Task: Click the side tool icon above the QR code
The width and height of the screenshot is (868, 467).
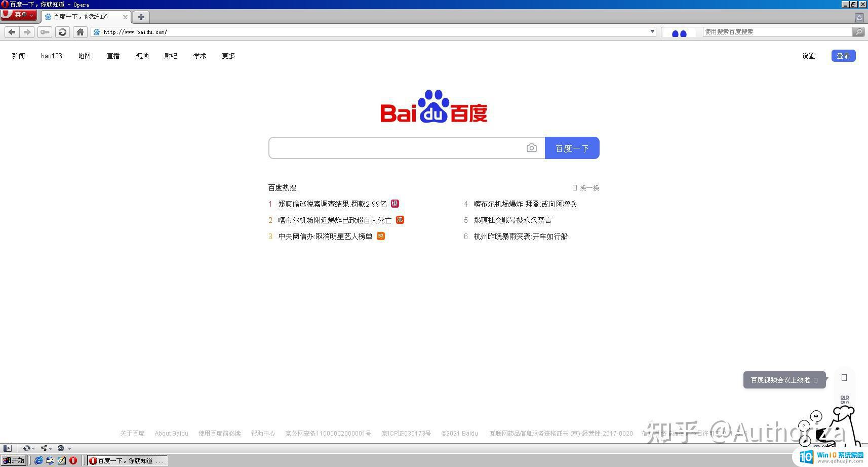Action: [844, 377]
